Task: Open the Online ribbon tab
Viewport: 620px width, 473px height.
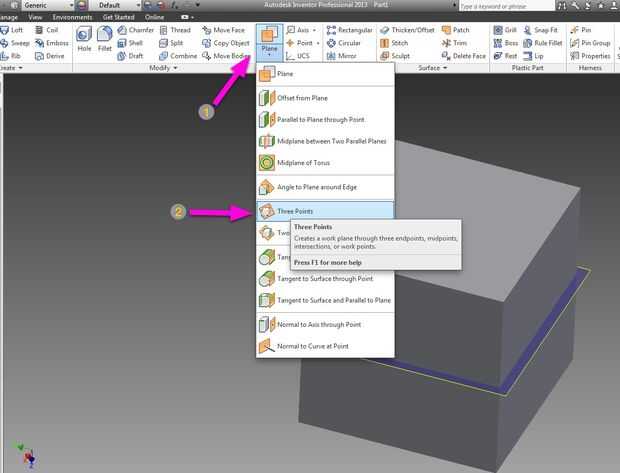Action: pyautogui.click(x=154, y=17)
